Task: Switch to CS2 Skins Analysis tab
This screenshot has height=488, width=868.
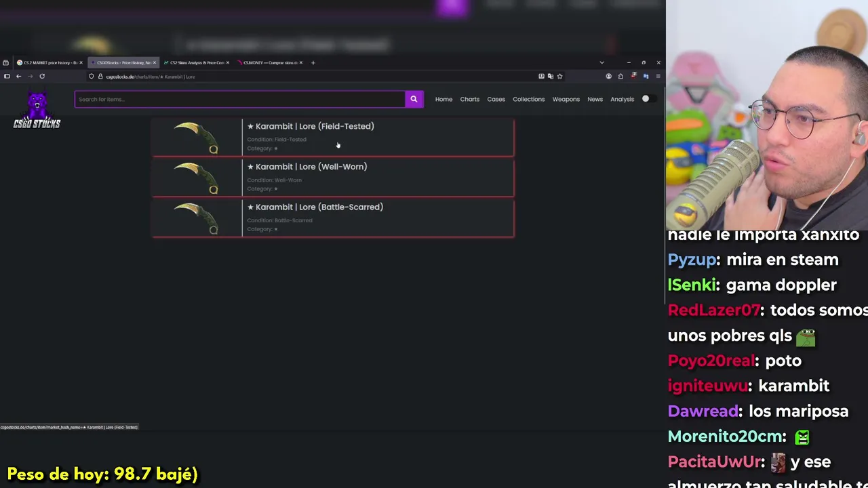Action: pyautogui.click(x=197, y=62)
